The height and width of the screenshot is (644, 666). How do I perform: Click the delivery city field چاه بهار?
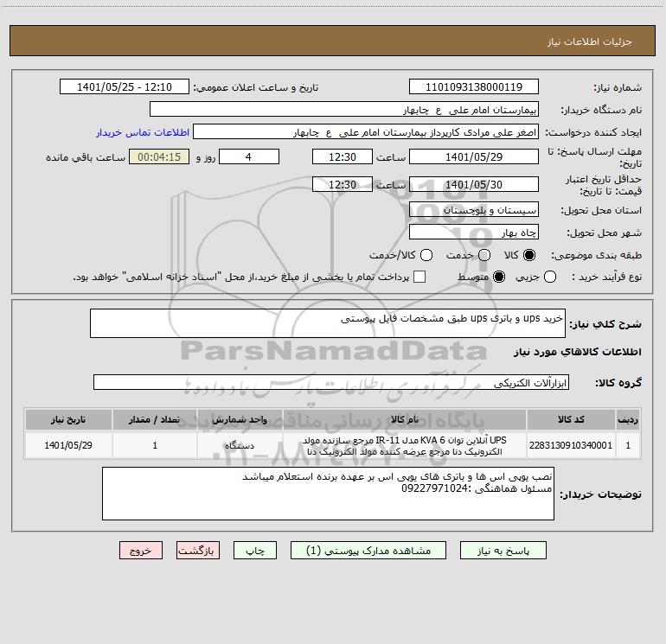coord(474,232)
